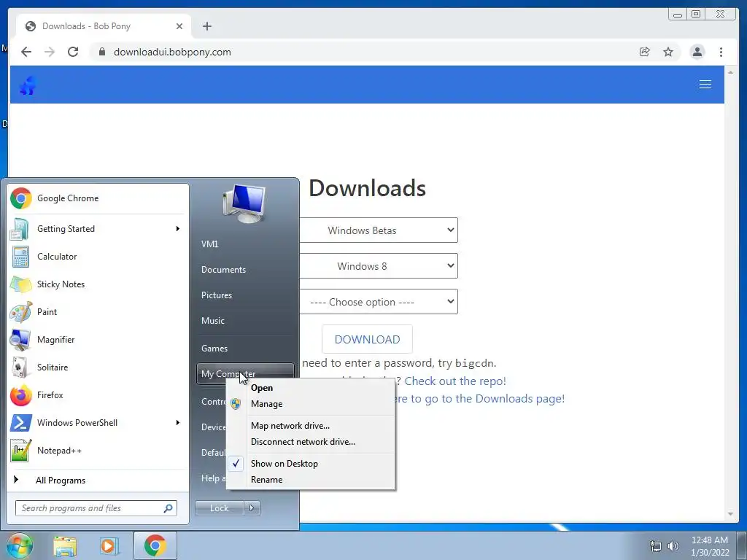Click Show desktop strip at taskbar end
This screenshot has height=560, width=747.
742,545
